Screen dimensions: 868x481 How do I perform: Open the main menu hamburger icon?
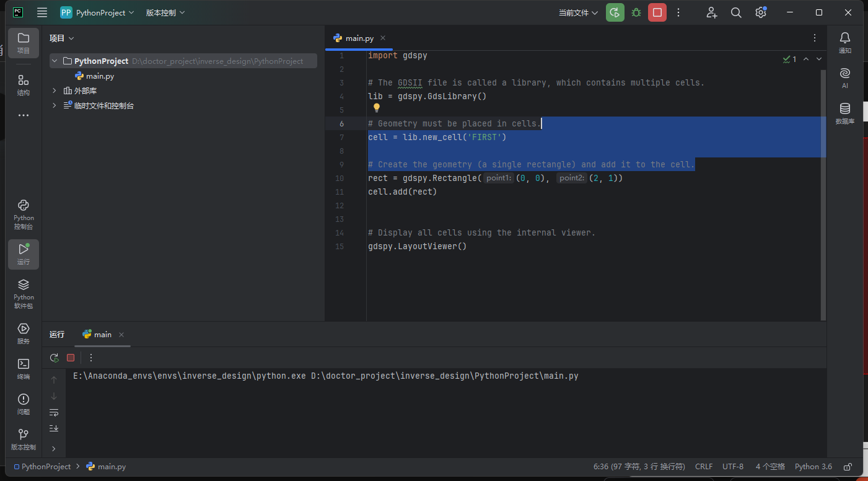42,12
